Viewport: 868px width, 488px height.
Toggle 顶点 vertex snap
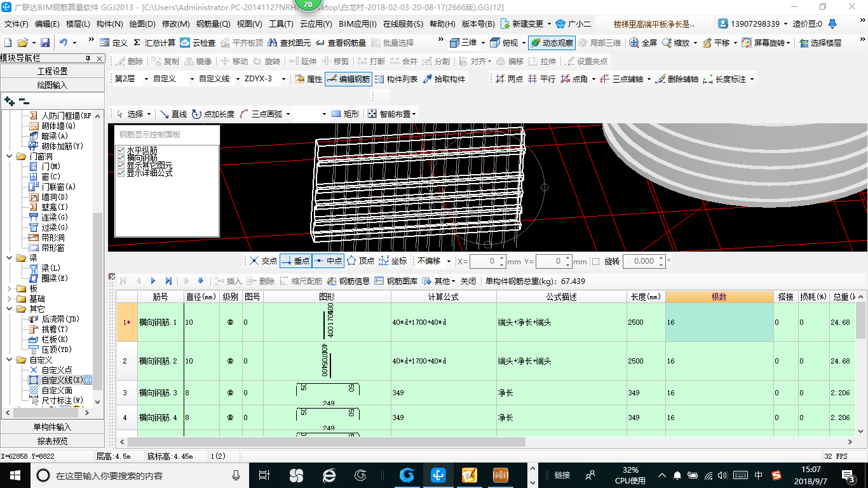pos(360,261)
